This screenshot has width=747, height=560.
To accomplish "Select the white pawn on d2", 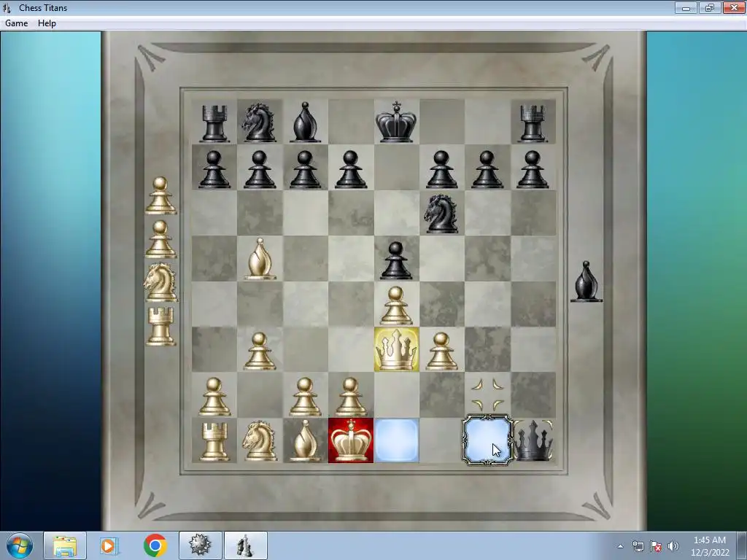I will 351,397.
